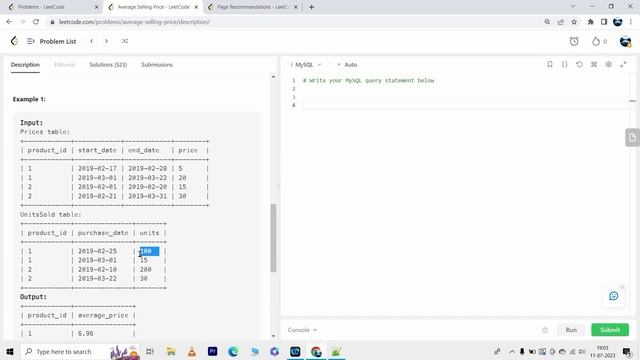Go to next problem arrow
Image resolution: width=640 pixels, height=360 pixels.
[x=107, y=41]
